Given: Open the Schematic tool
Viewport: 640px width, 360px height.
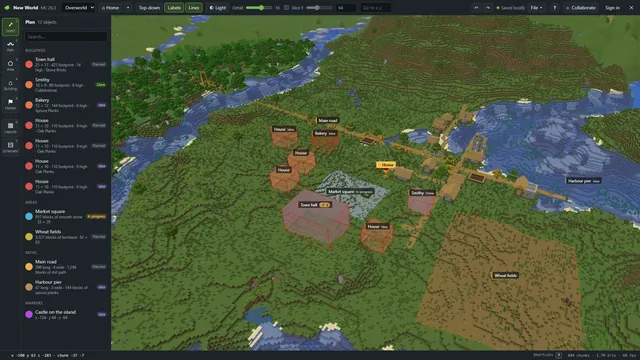Looking at the screenshot, I should pos(10,147).
